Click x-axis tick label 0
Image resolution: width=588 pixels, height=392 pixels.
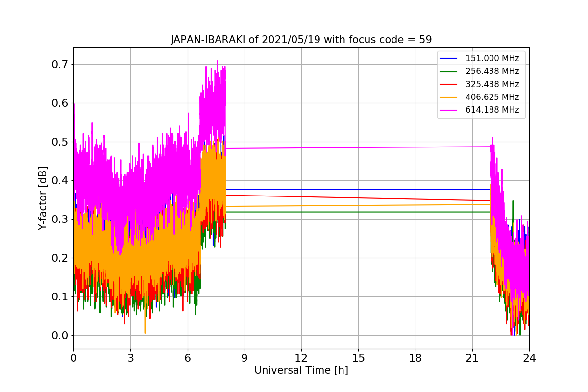73,358
